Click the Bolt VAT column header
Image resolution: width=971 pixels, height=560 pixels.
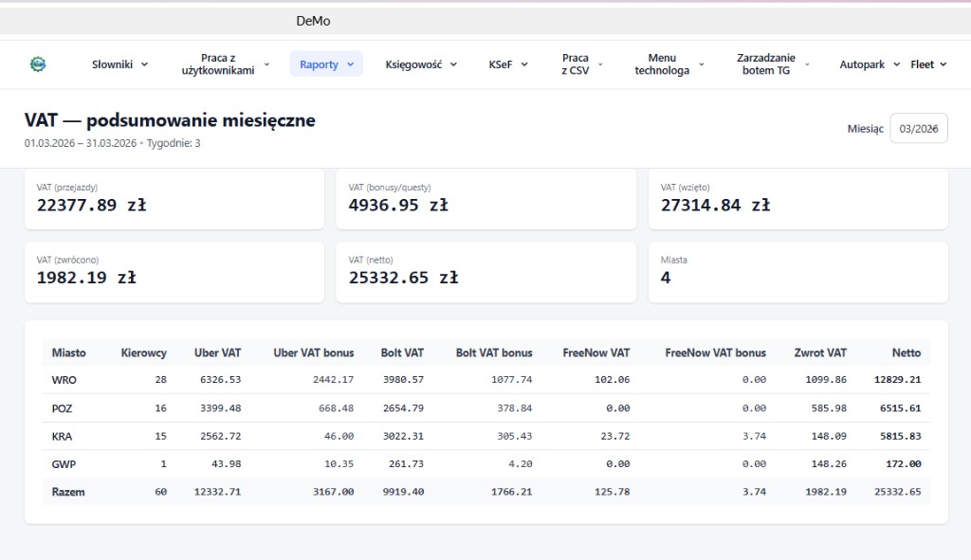click(402, 352)
